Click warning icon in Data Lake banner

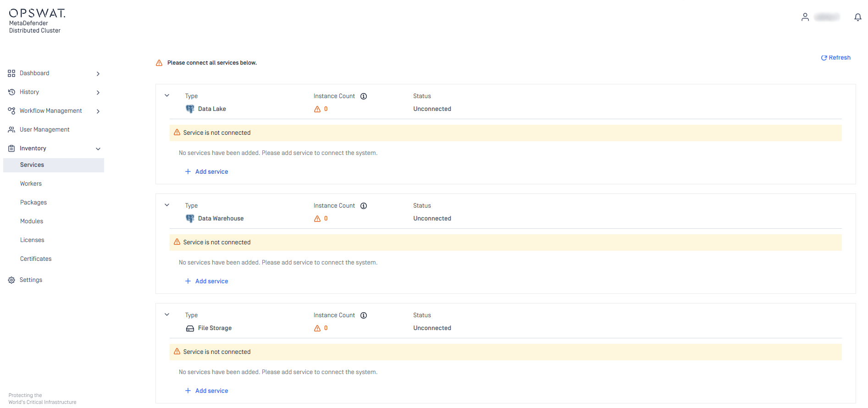pyautogui.click(x=177, y=132)
